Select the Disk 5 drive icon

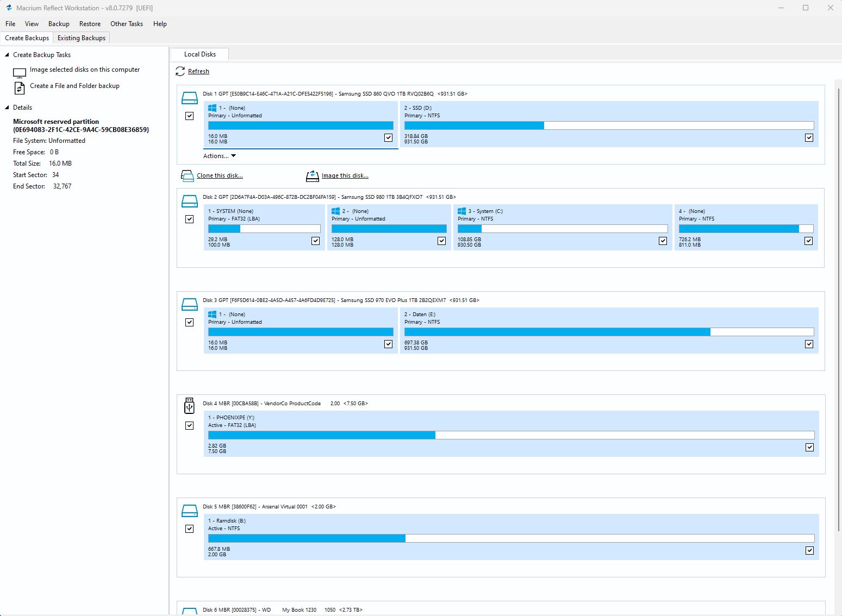click(189, 511)
